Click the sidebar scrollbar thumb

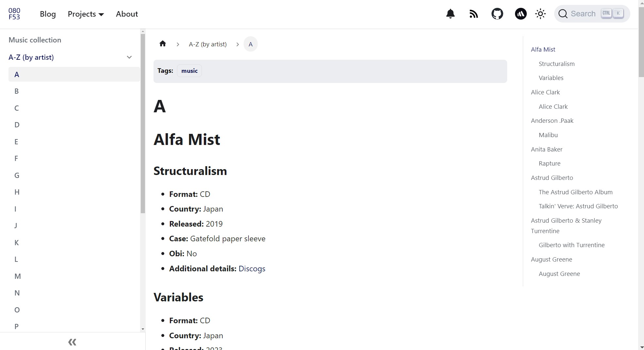point(143,123)
